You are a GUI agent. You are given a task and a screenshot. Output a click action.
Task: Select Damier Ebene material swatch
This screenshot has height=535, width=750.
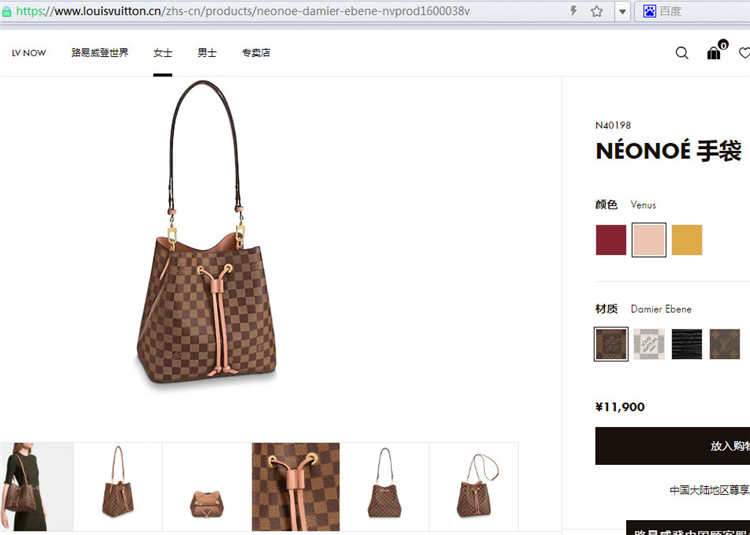click(611, 344)
